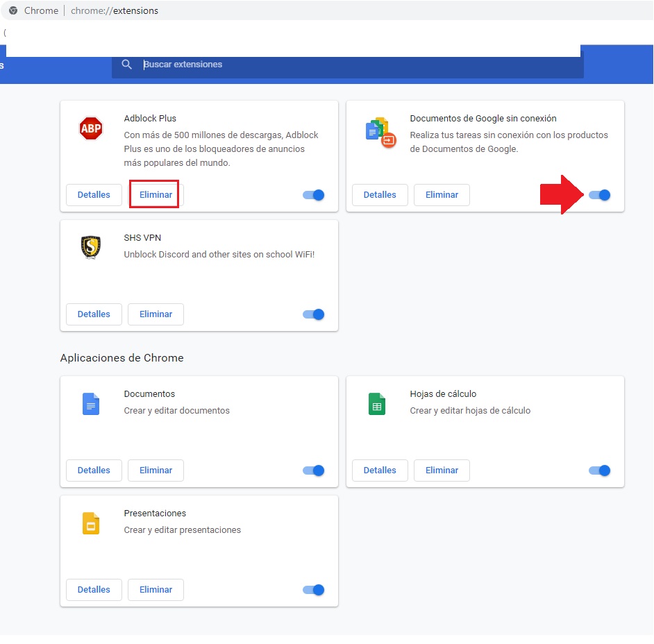Click Eliminar on Presentaciones

(156, 589)
